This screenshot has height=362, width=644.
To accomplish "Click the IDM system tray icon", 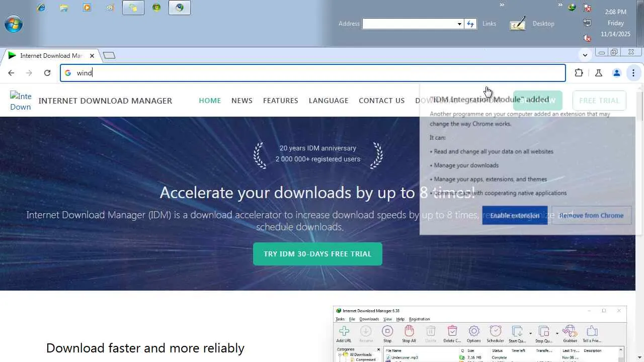I will 572,8.
